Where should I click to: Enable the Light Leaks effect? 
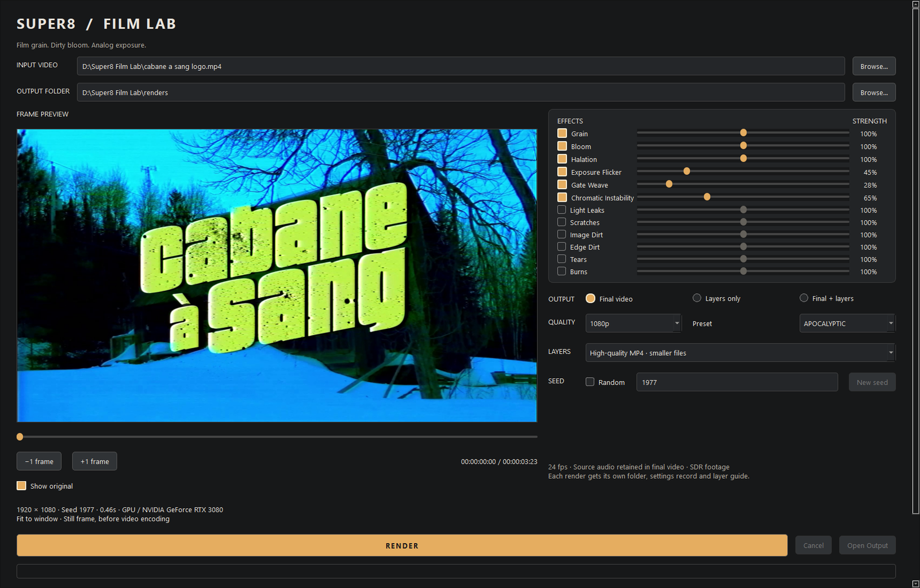pos(562,210)
